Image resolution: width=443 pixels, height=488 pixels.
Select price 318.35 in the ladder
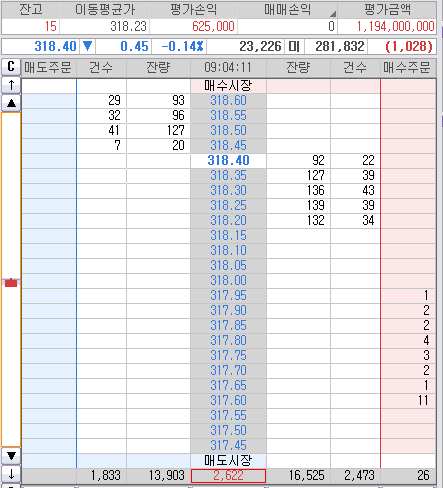pyautogui.click(x=228, y=176)
